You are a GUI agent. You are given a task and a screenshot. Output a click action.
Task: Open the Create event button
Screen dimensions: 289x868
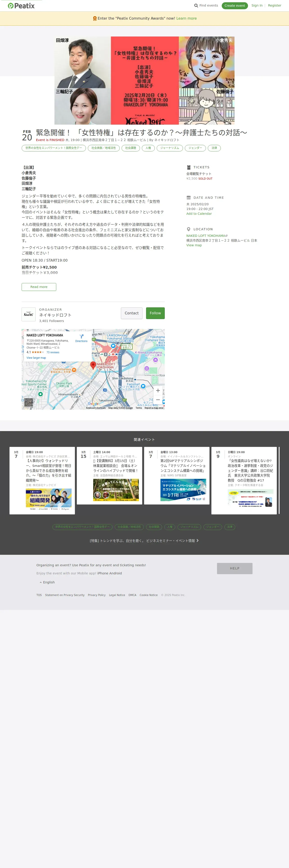click(x=235, y=6)
